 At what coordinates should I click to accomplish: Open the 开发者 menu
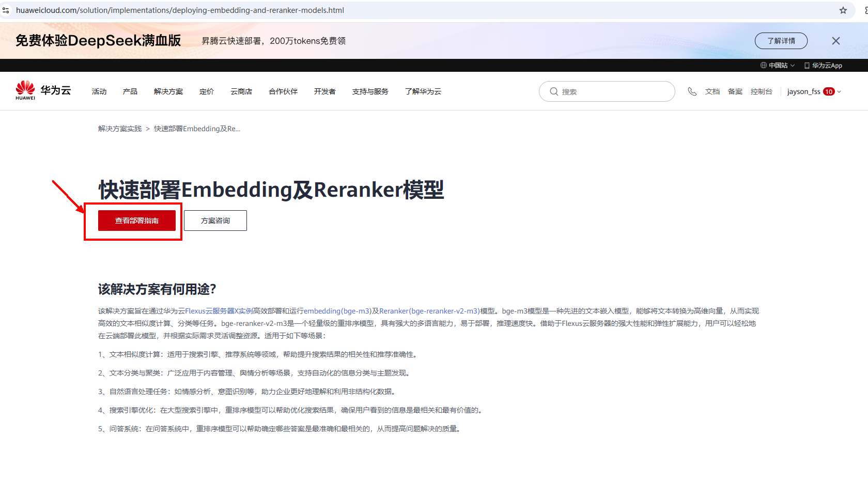(325, 91)
